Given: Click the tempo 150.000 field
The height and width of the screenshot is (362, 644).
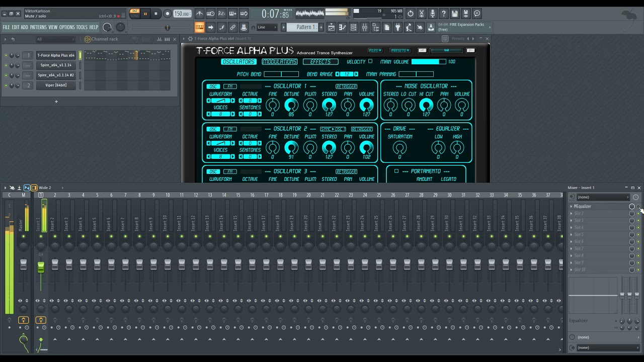Looking at the screenshot, I should click(182, 14).
